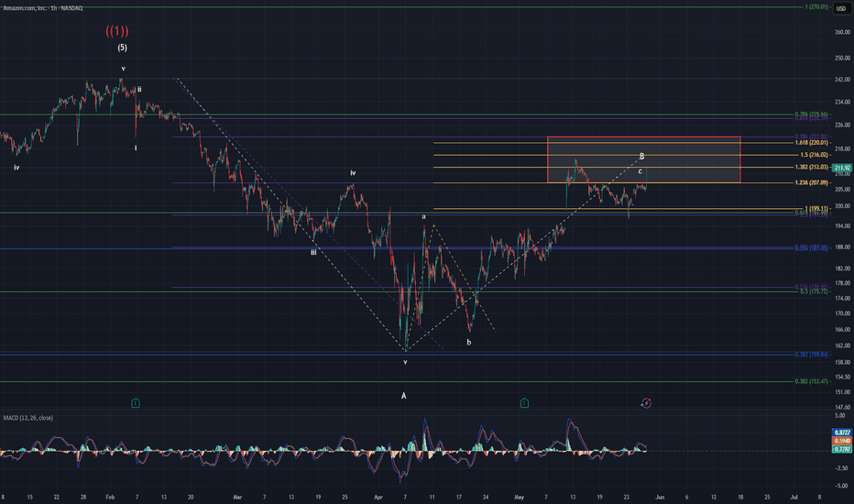Select the v label below April low
The width and height of the screenshot is (854, 504).
405,362
